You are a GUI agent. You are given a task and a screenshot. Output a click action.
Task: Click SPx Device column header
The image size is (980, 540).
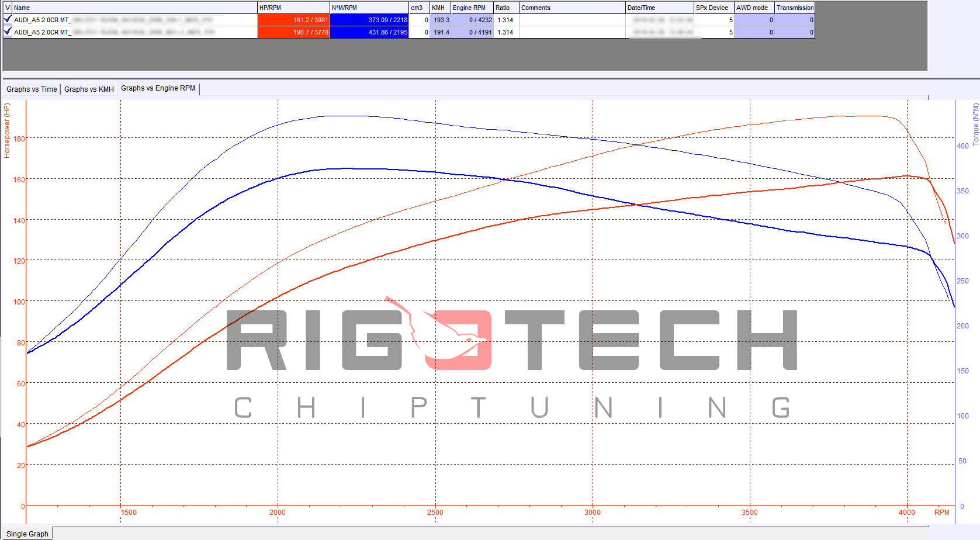point(714,8)
